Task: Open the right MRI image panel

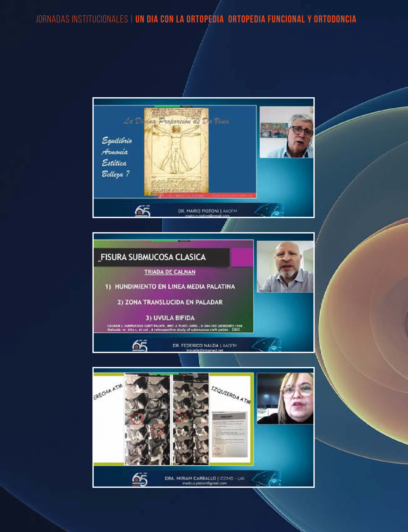Action: click(191, 419)
